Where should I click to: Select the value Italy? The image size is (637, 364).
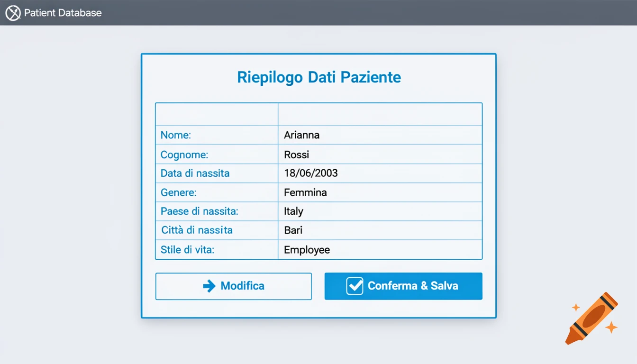click(x=294, y=211)
